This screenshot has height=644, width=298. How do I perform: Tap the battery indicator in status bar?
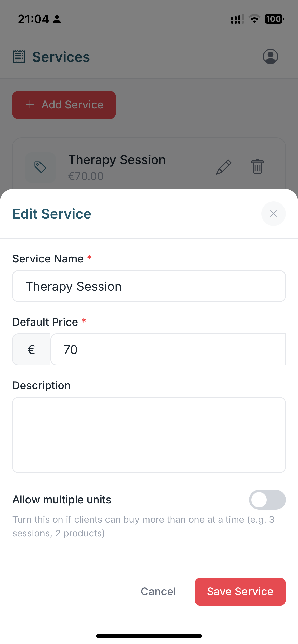[274, 19]
